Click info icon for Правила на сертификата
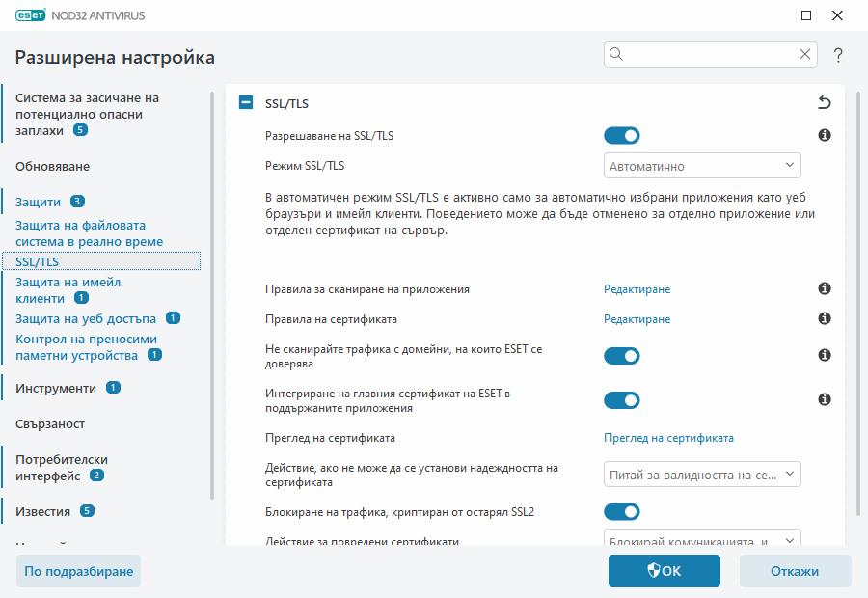Screen dimensions: 868x598 (x=825, y=317)
